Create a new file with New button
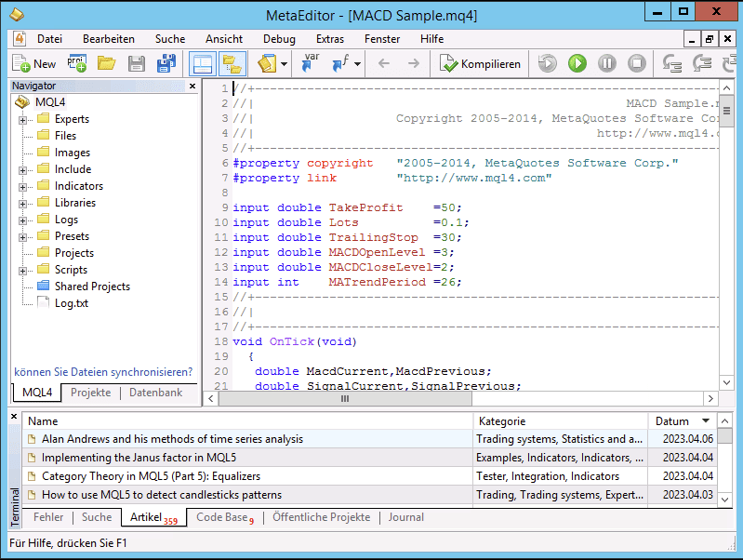743x560 pixels. tap(34, 63)
